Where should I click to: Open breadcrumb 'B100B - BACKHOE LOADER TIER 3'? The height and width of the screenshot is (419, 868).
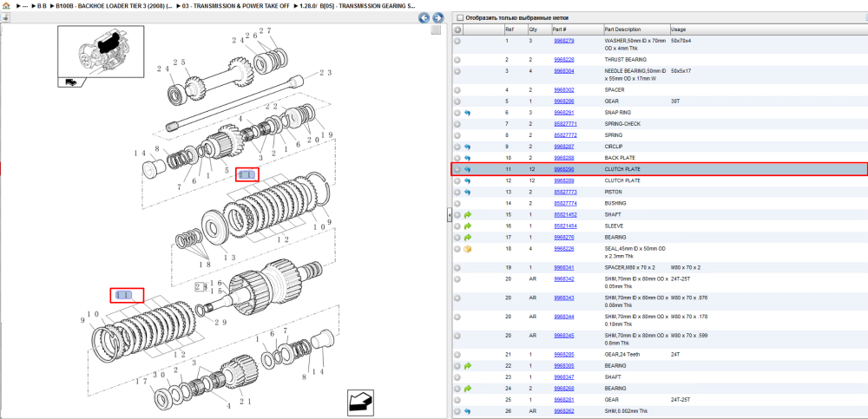click(x=114, y=5)
